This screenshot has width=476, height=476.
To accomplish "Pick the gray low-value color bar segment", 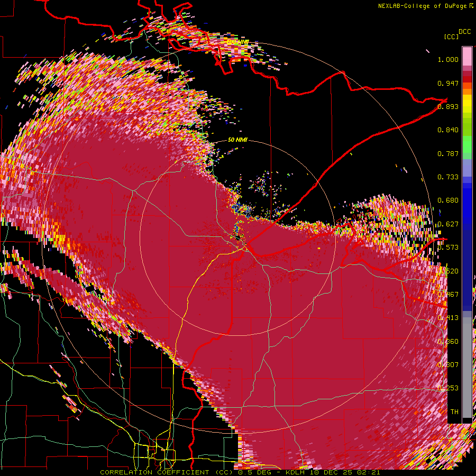I will (467, 368).
